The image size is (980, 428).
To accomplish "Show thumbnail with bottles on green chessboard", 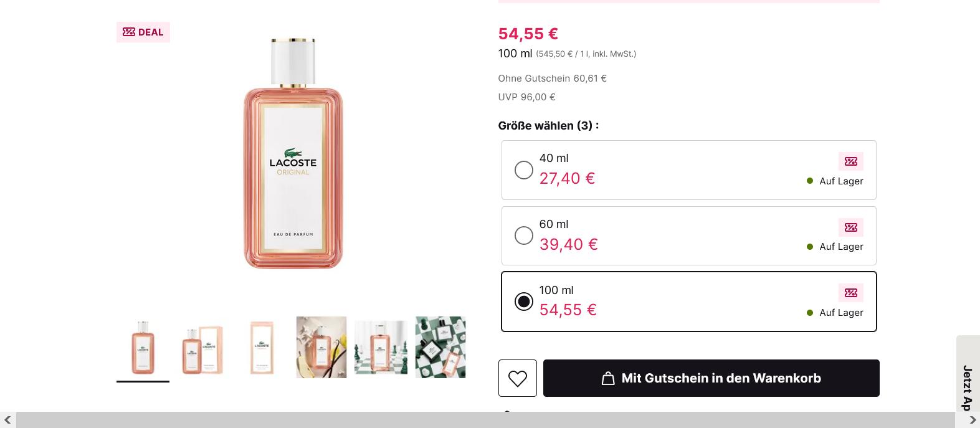I will click(440, 348).
